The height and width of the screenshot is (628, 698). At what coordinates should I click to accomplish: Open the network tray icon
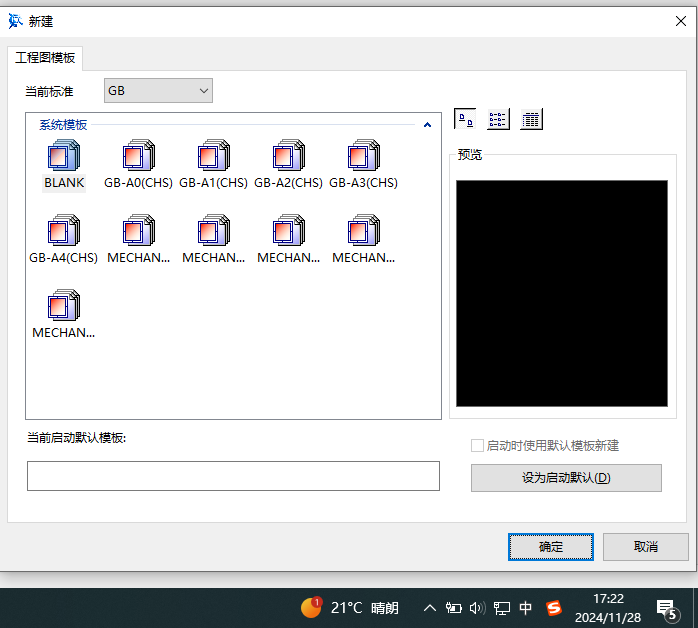[502, 608]
